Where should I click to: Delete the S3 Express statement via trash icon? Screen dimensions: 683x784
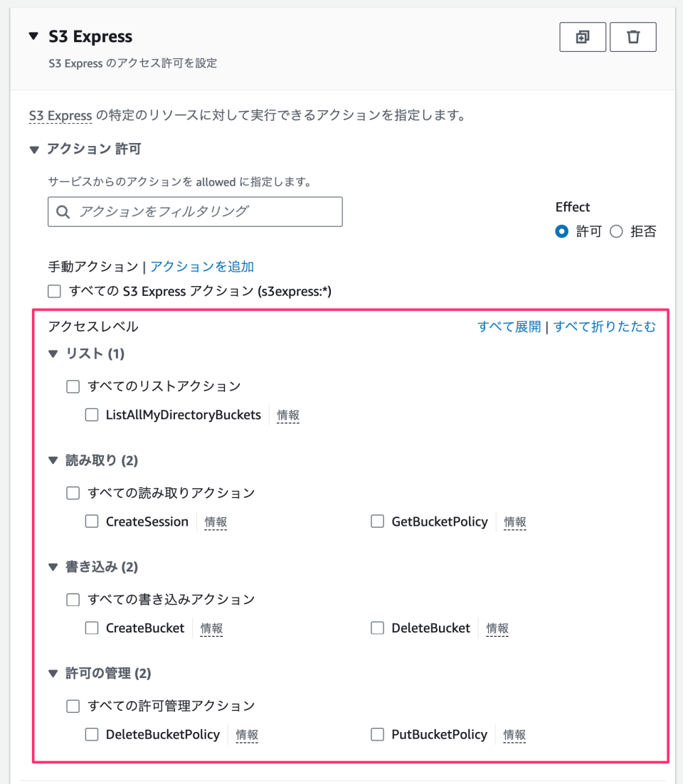click(x=632, y=36)
